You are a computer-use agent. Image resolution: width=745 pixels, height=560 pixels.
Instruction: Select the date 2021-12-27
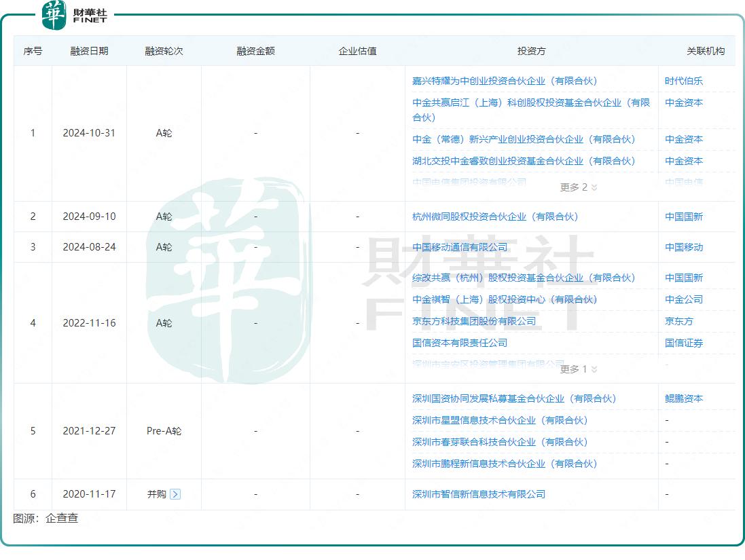90,431
